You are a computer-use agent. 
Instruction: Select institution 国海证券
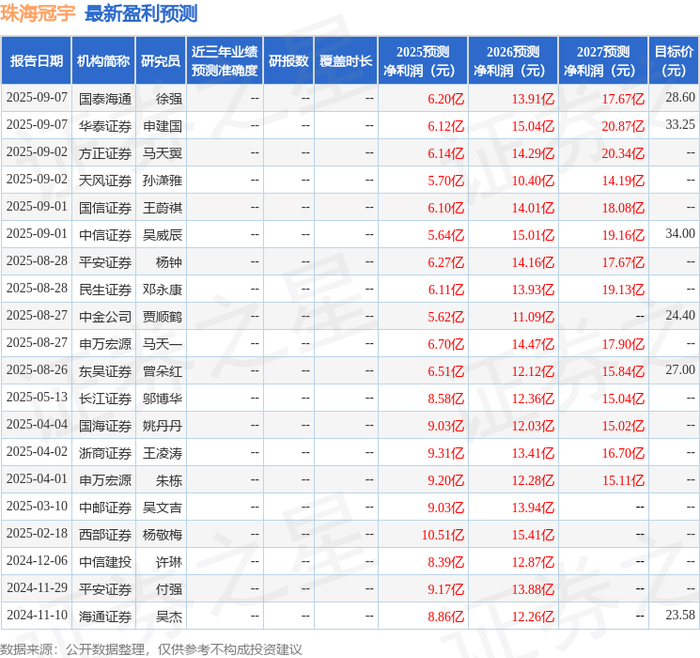click(105, 425)
